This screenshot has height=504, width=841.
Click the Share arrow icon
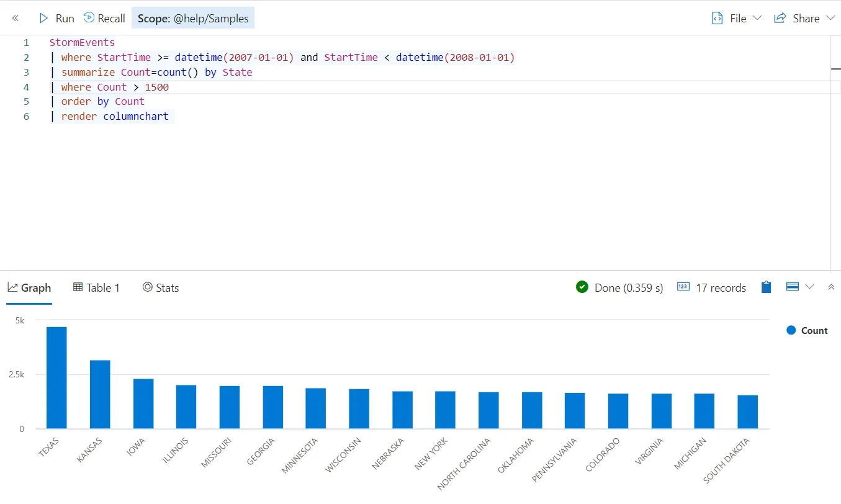(x=780, y=18)
